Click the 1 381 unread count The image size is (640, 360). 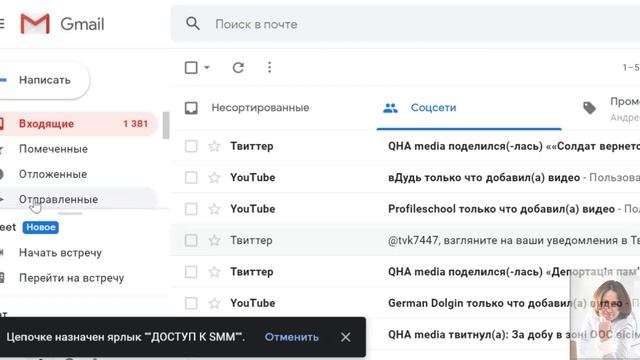[136, 124]
